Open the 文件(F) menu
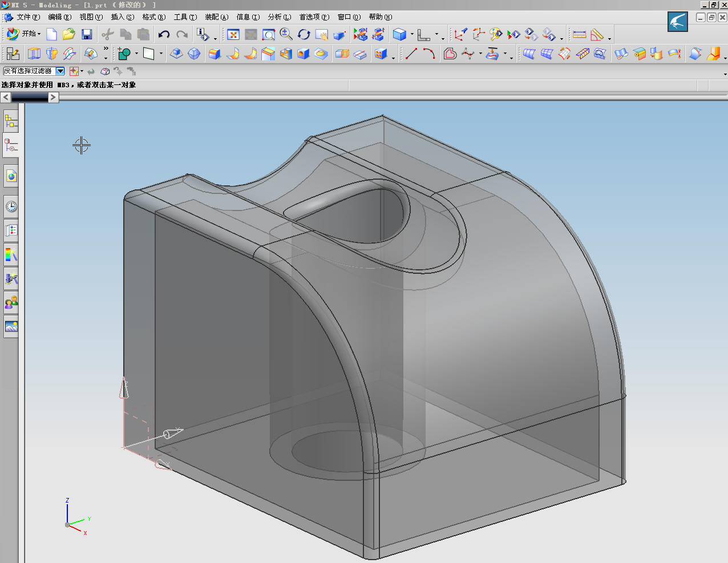This screenshot has width=728, height=563. (28, 17)
